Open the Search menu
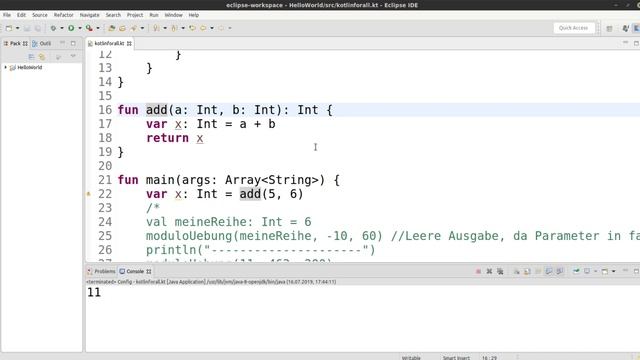This screenshot has height=360, width=640. [x=113, y=15]
